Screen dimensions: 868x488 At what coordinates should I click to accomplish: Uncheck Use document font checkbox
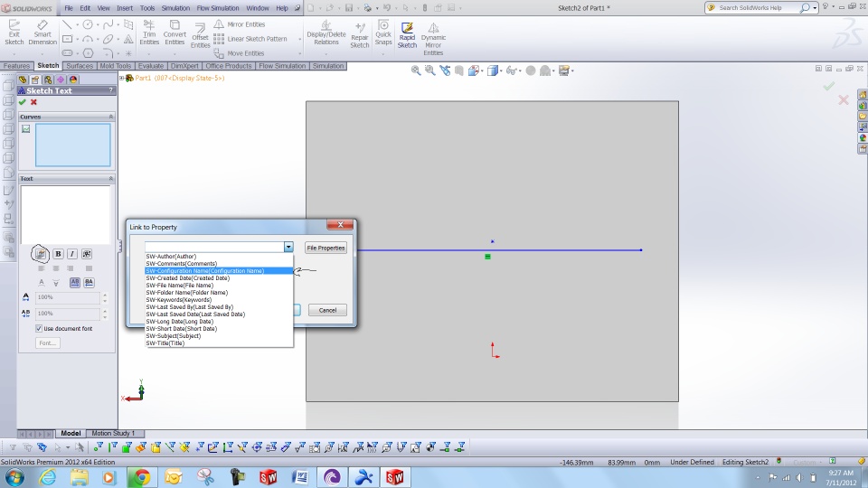(x=39, y=329)
